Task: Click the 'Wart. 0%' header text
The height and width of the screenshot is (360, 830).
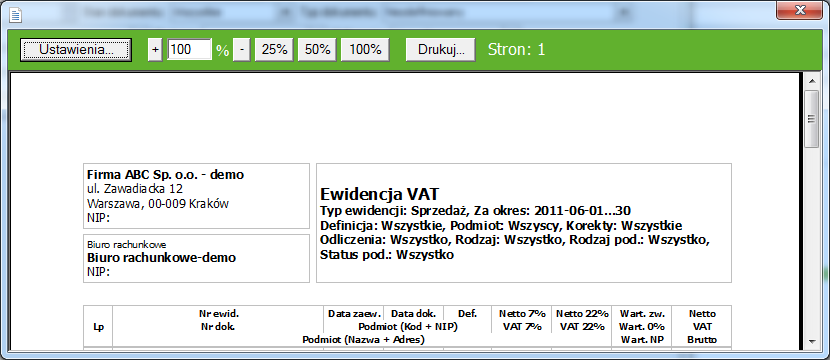Action: (x=642, y=327)
